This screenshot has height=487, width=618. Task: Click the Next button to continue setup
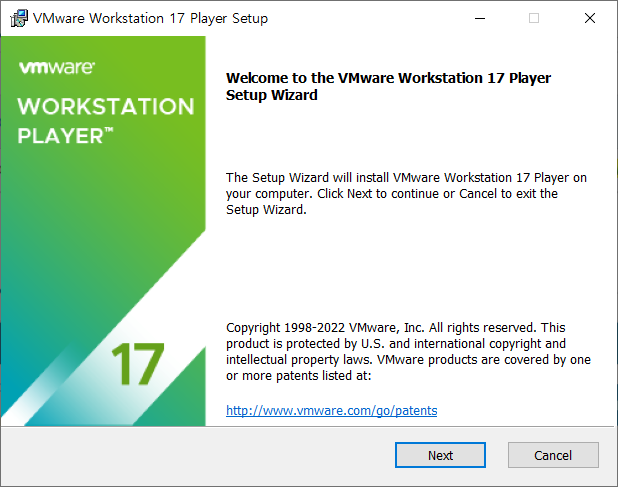point(440,455)
